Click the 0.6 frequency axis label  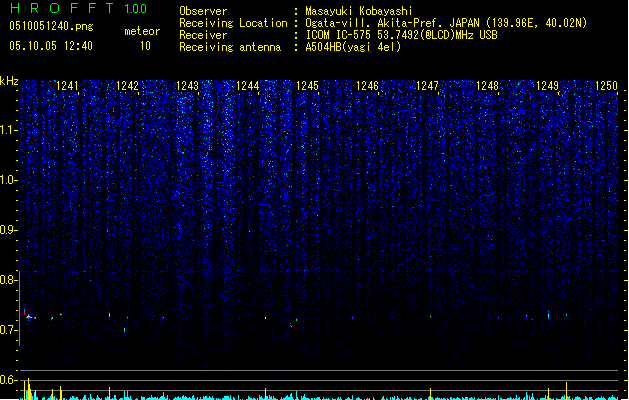[x=8, y=380]
